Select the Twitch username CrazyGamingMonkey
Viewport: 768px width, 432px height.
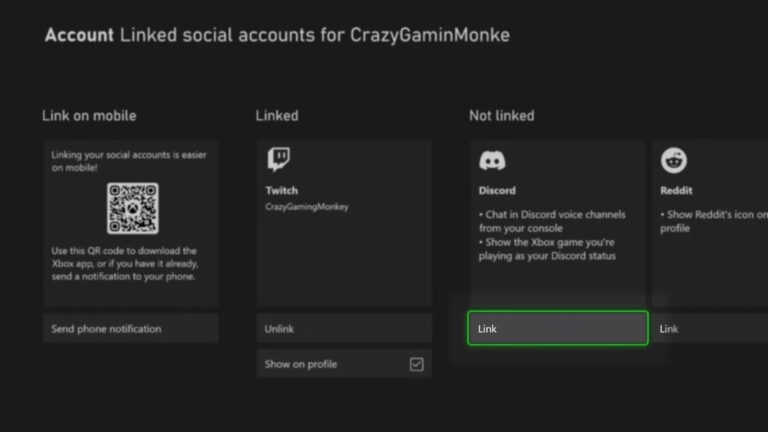coord(307,207)
